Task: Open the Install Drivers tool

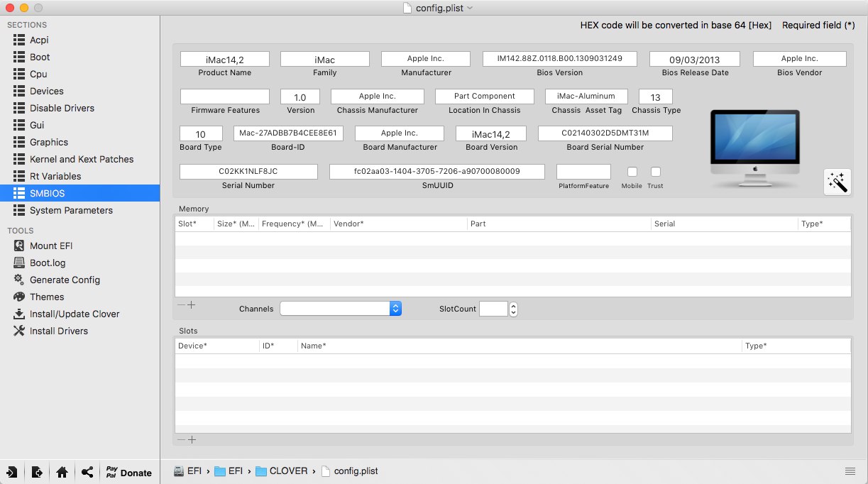Action: tap(79, 331)
